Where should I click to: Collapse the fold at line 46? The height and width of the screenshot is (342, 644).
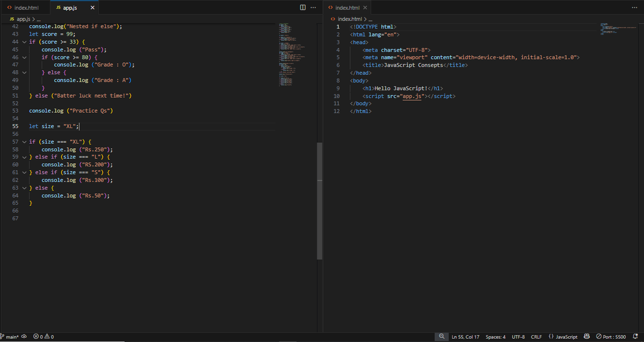[25, 57]
